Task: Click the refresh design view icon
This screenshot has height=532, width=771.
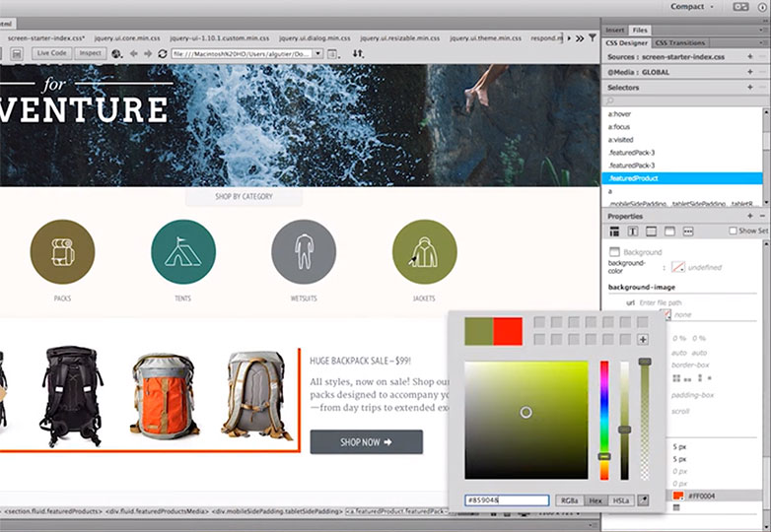Action: click(163, 53)
